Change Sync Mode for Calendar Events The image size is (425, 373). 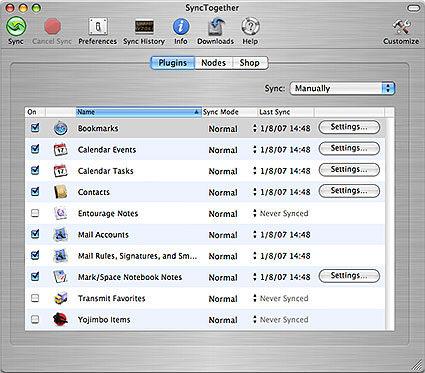(232, 150)
